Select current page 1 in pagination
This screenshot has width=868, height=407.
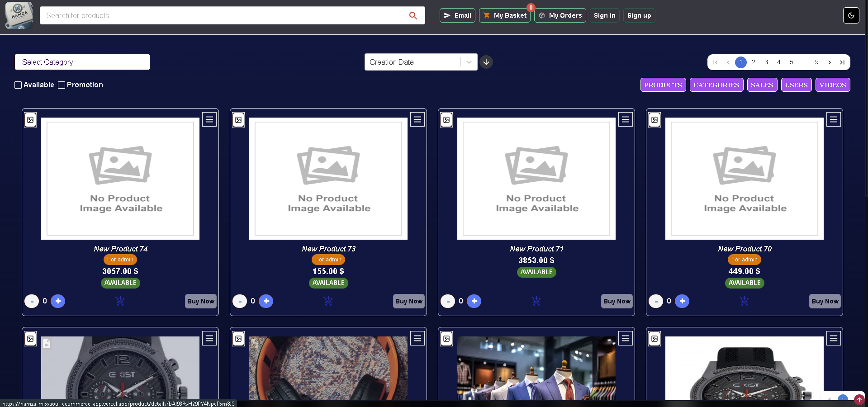(x=741, y=62)
